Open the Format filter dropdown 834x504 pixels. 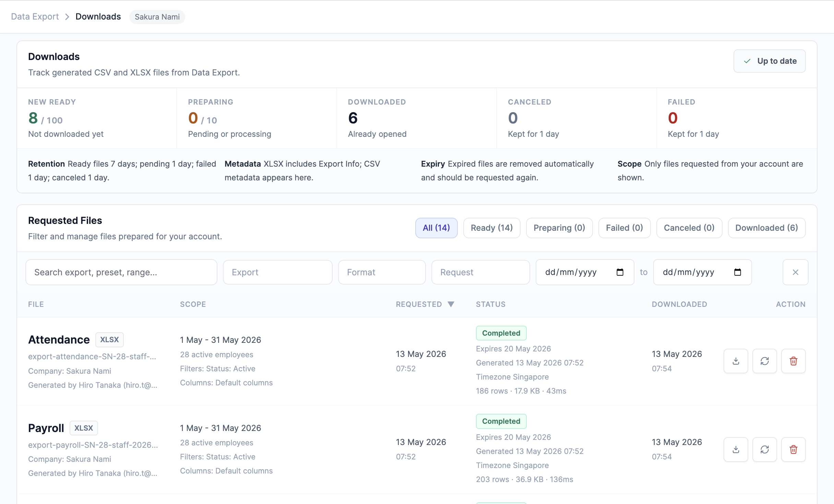(x=382, y=272)
